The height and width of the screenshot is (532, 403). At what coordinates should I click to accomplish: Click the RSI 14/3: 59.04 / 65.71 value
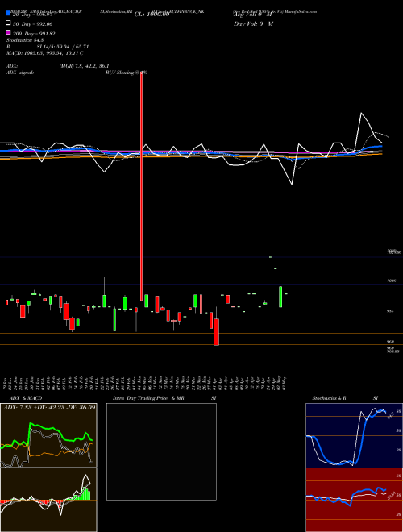tap(62, 47)
